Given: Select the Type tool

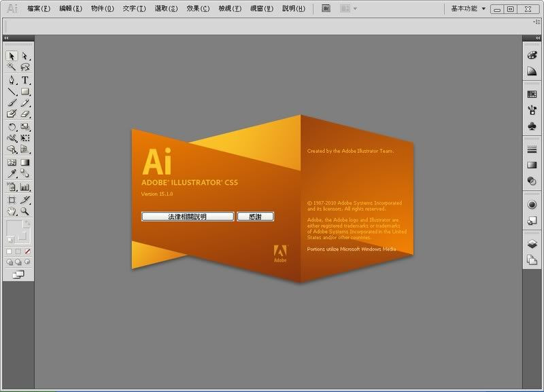Looking at the screenshot, I should pyautogui.click(x=25, y=80).
